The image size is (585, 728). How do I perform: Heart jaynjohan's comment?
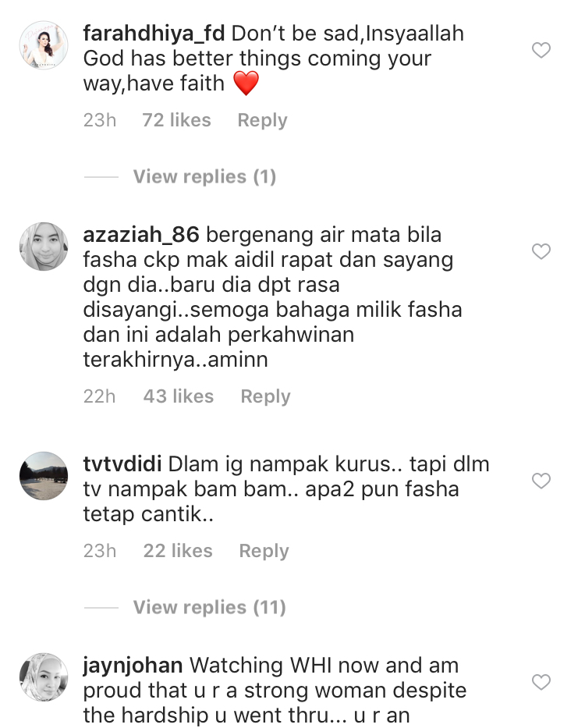coord(541,682)
